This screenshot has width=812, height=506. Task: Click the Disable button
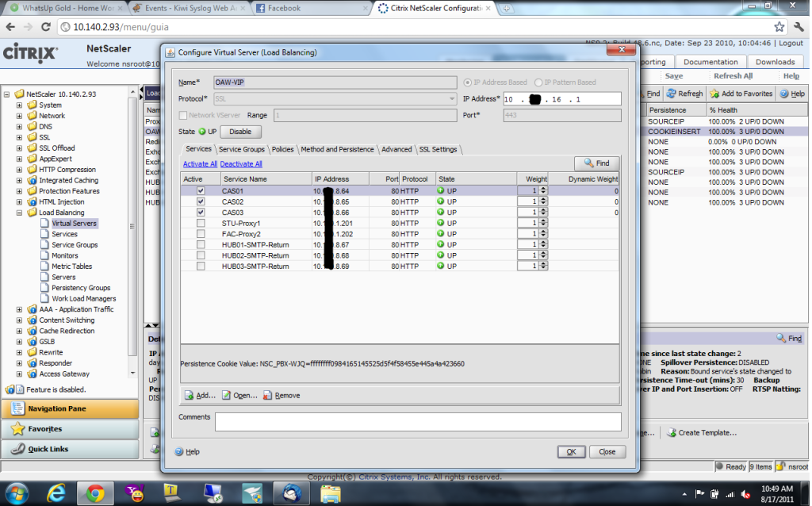[240, 132]
